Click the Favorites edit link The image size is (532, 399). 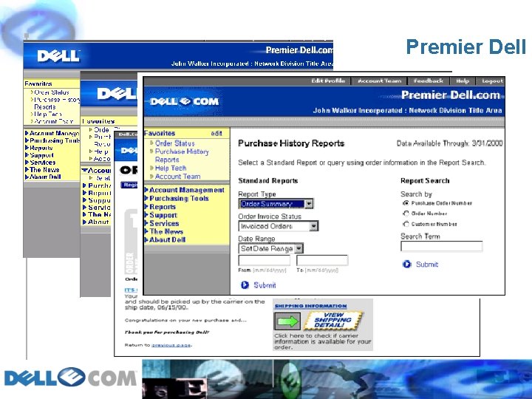pos(216,133)
